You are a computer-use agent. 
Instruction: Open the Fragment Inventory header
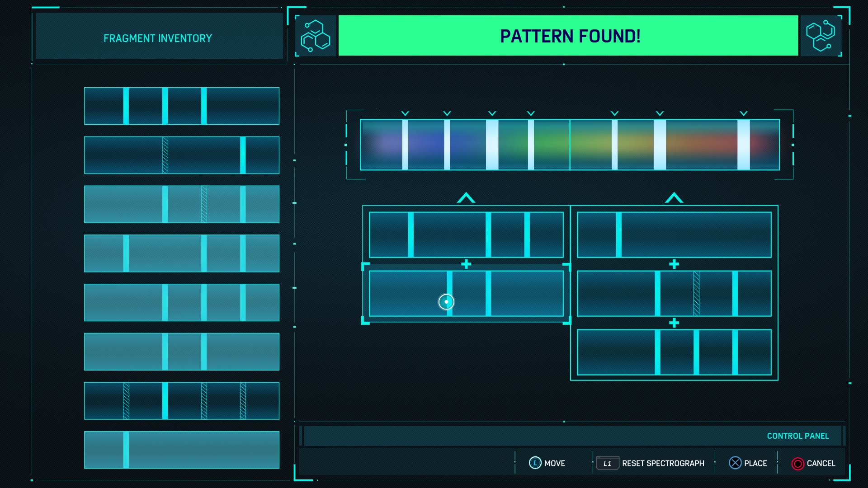tap(158, 38)
